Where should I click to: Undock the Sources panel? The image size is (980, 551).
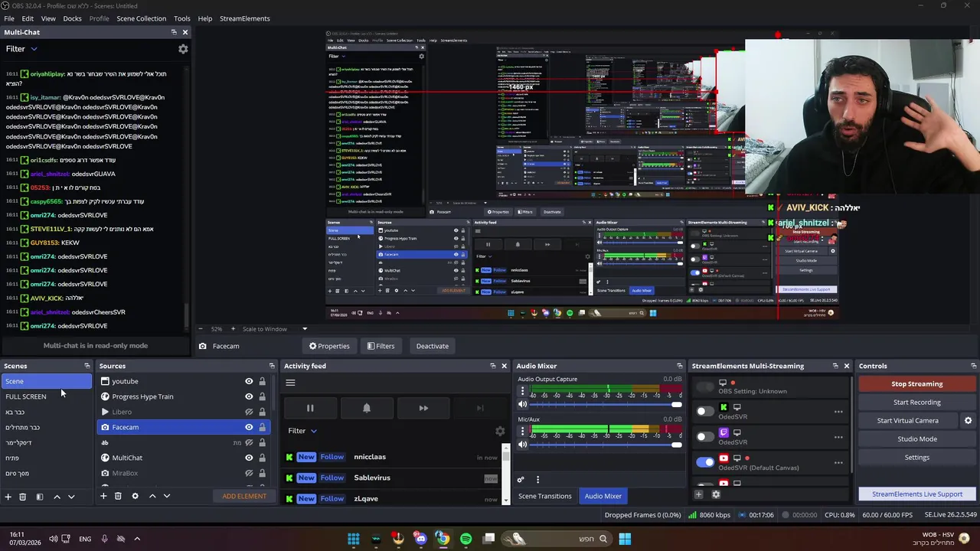pos(271,366)
